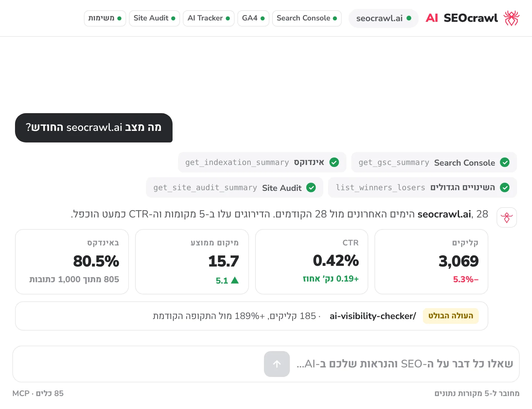
Task: Click the '185 קליקים, +189%' detail text
Action: coord(237,316)
